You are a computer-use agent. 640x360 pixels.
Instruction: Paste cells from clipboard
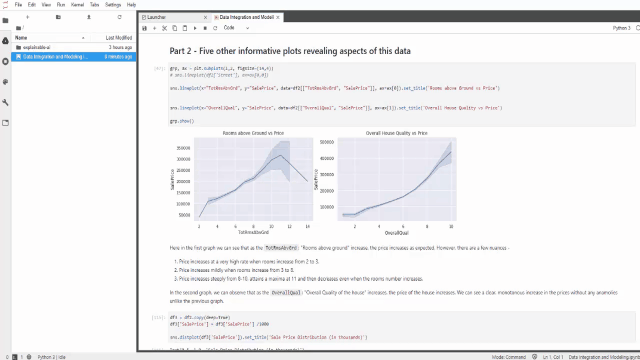pyautogui.click(x=185, y=28)
